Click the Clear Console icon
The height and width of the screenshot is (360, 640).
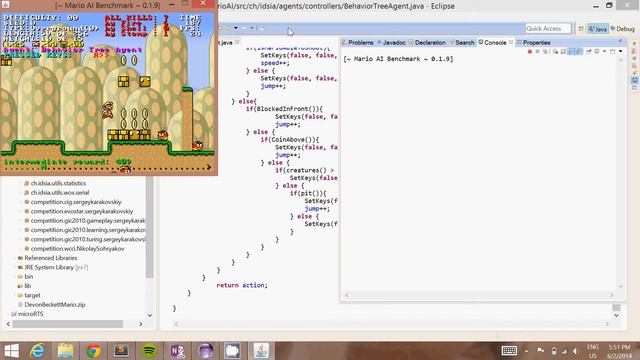point(556,51)
